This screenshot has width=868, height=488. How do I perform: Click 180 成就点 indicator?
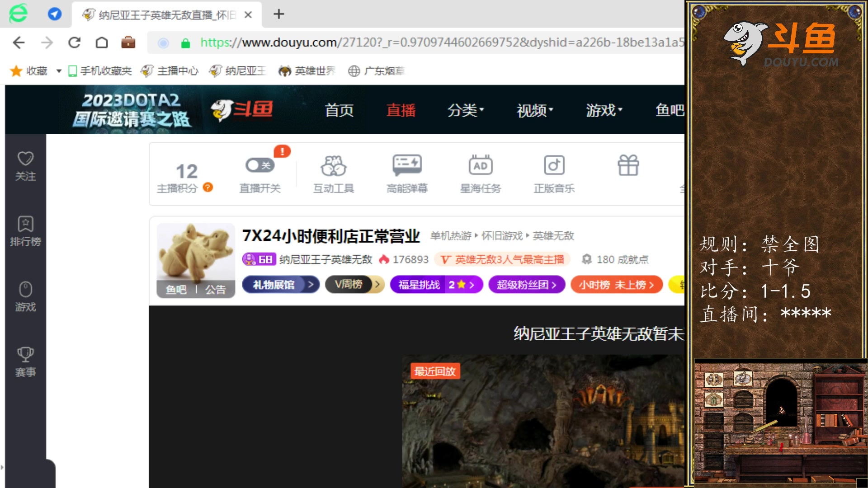615,259
